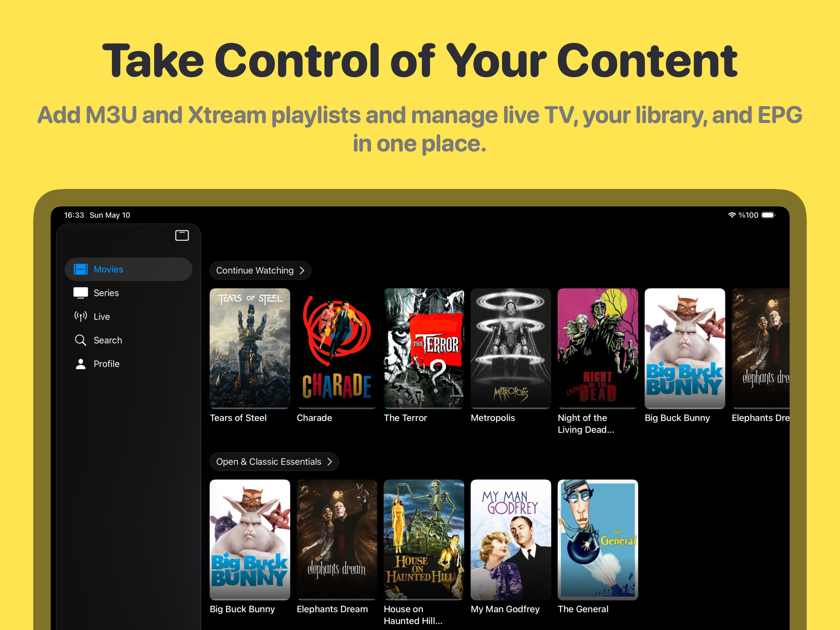Open the Continue Watching category
Viewport: 840px width, 630px height.
[x=260, y=270]
